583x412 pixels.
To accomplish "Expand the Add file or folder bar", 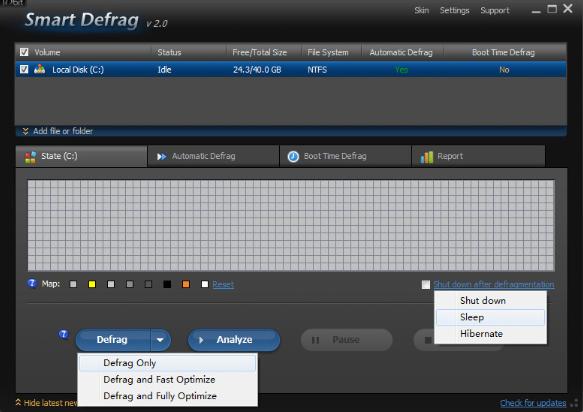I will [x=291, y=131].
